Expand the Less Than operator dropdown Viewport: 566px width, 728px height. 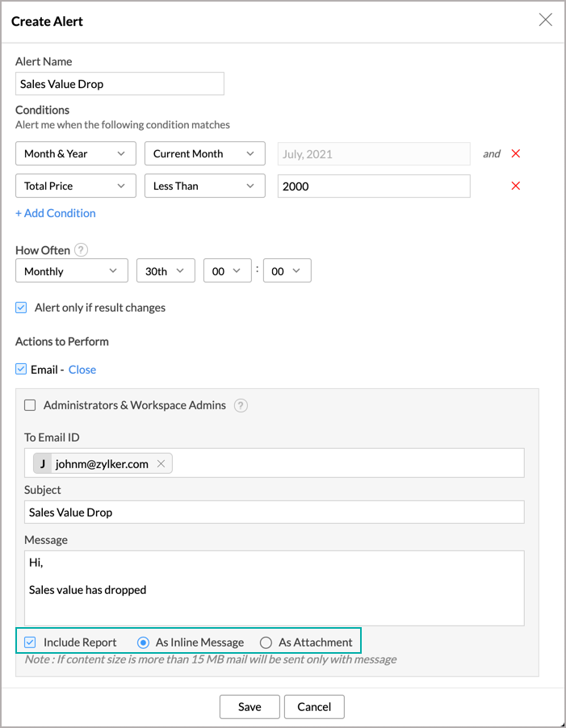click(204, 186)
